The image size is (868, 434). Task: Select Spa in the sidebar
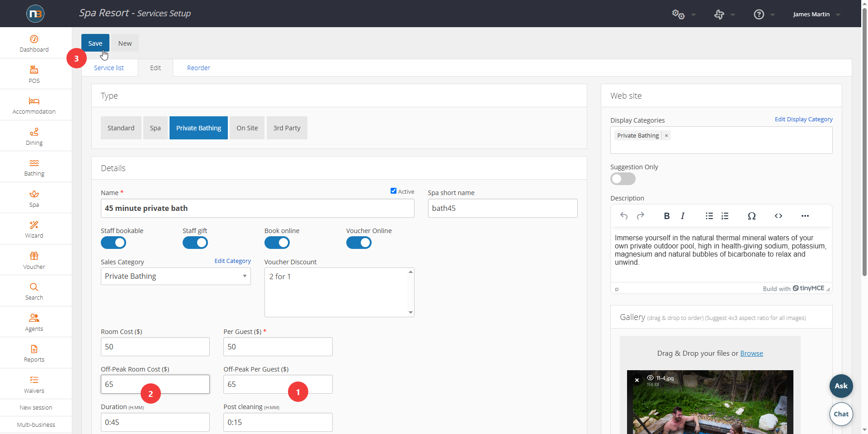pos(34,199)
